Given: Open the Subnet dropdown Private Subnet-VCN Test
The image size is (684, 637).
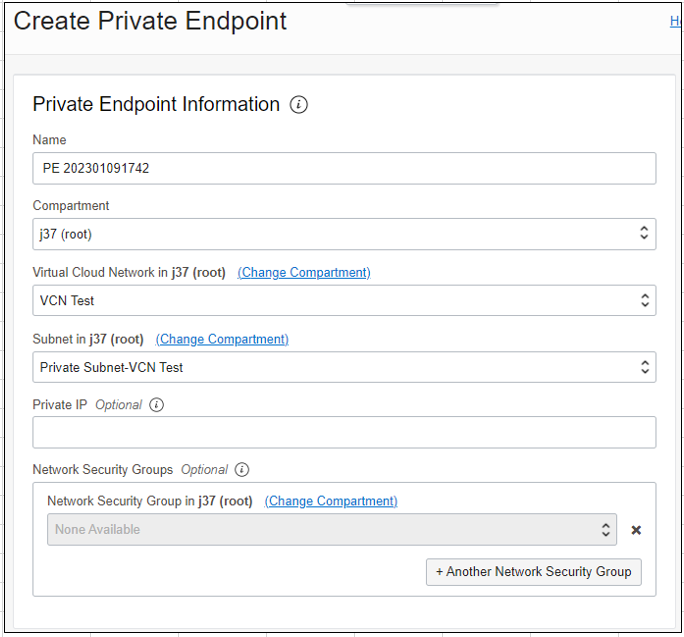Looking at the screenshot, I should click(x=344, y=367).
